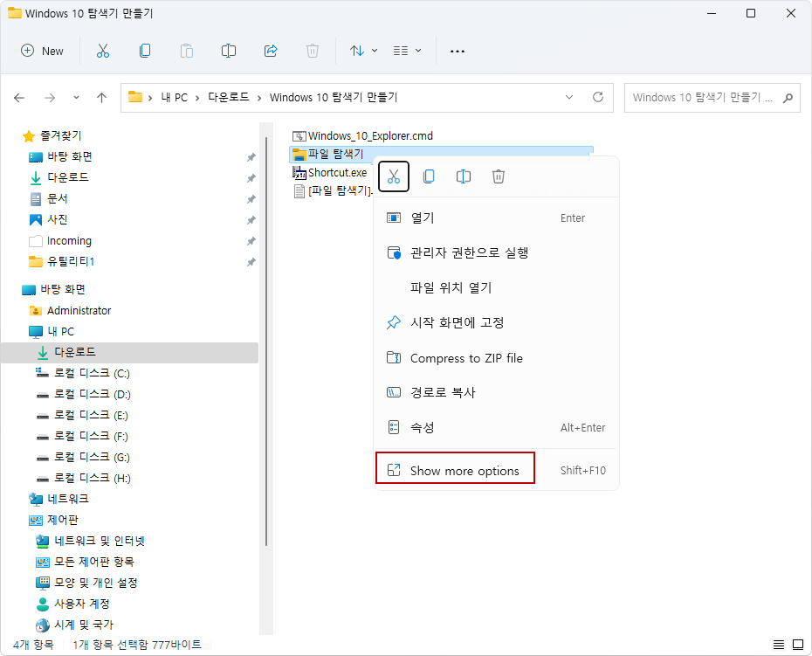Go forward with the forward arrow
Image resolution: width=812 pixels, height=656 pixels.
(50, 98)
